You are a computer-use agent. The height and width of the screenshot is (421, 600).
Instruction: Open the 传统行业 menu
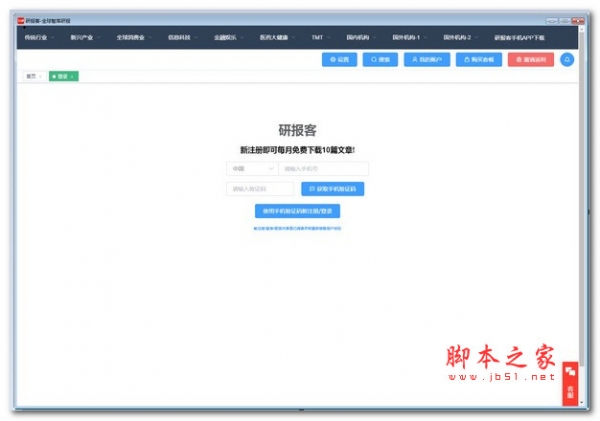(x=39, y=38)
